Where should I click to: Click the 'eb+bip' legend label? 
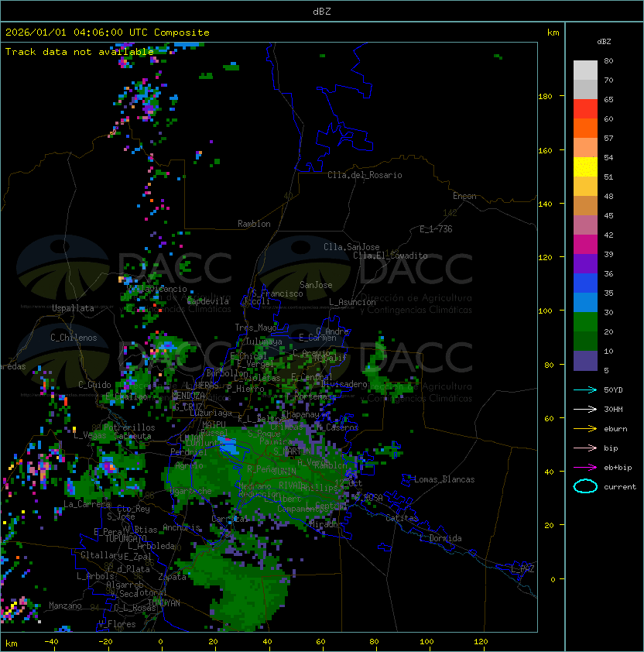pyautogui.click(x=618, y=468)
